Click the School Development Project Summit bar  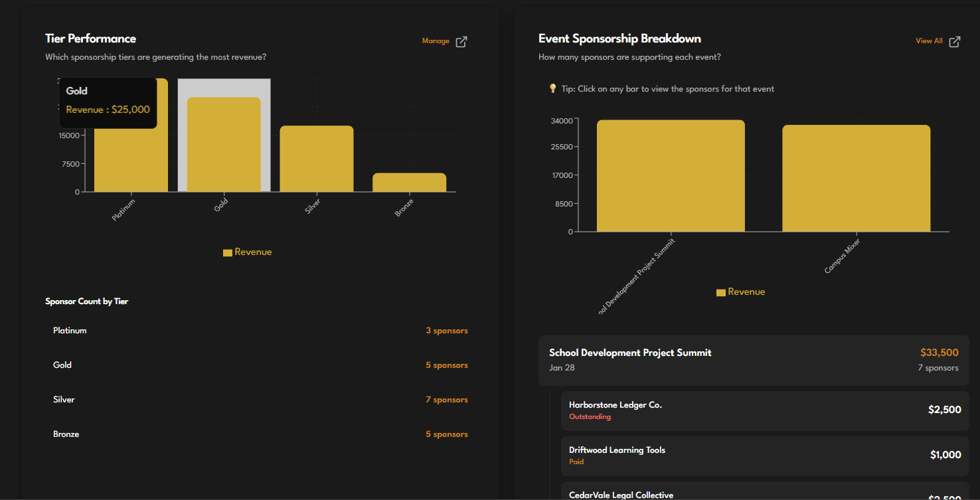click(x=670, y=176)
